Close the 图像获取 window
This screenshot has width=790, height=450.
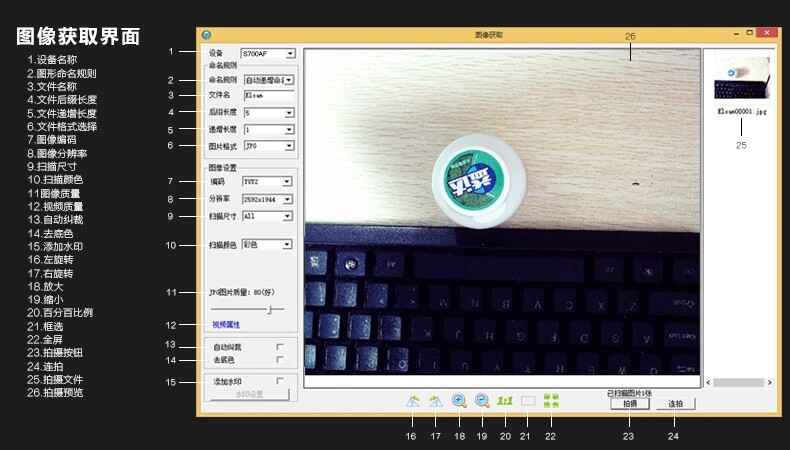pyautogui.click(x=767, y=33)
